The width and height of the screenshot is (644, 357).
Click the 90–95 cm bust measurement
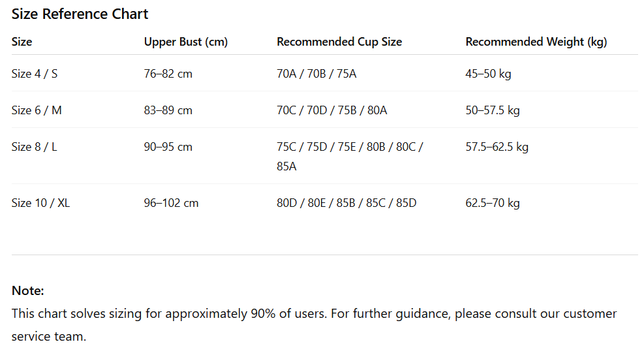[168, 147]
